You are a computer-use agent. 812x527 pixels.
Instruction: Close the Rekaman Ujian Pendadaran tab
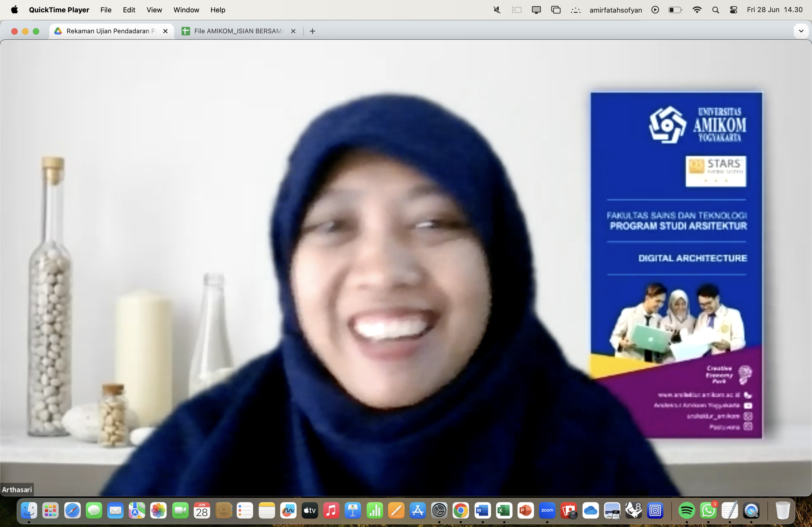point(165,31)
